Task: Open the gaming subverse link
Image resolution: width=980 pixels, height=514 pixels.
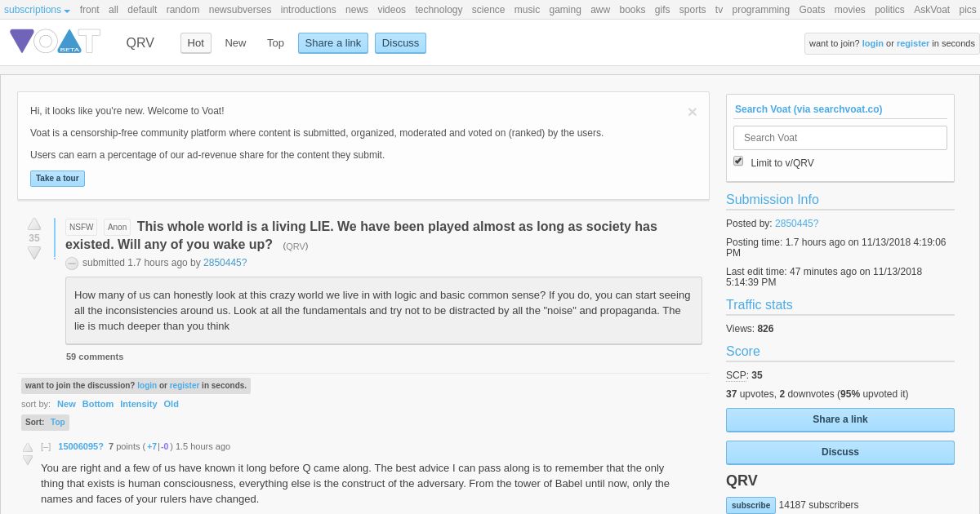Action: point(565,10)
